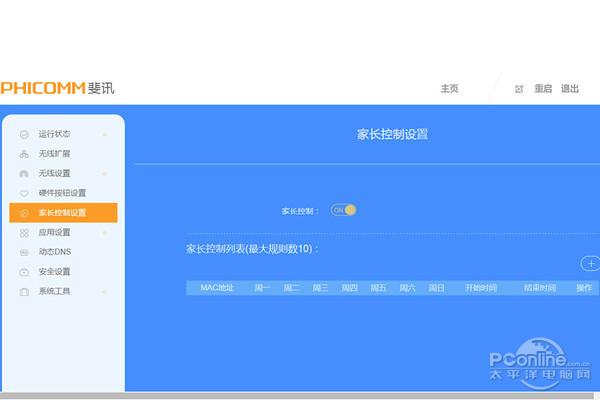Expand the 系统工具 submenu arrow

pyautogui.click(x=104, y=292)
